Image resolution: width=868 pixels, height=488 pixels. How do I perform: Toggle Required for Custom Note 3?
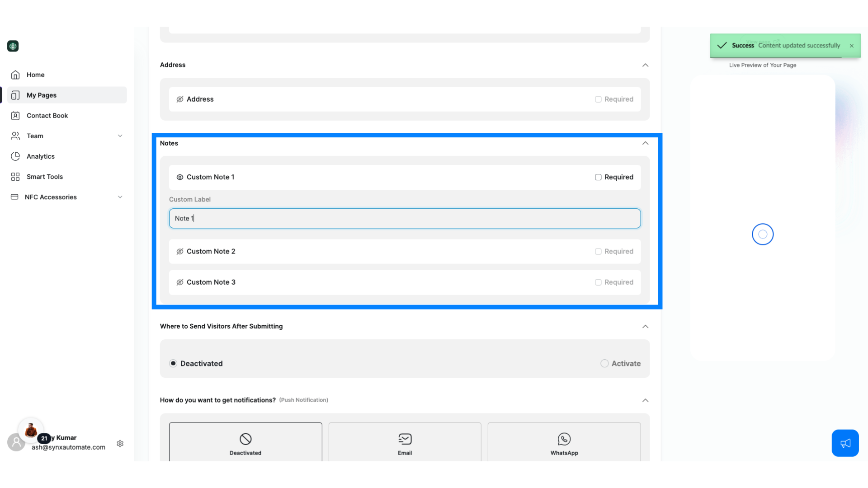(x=598, y=282)
